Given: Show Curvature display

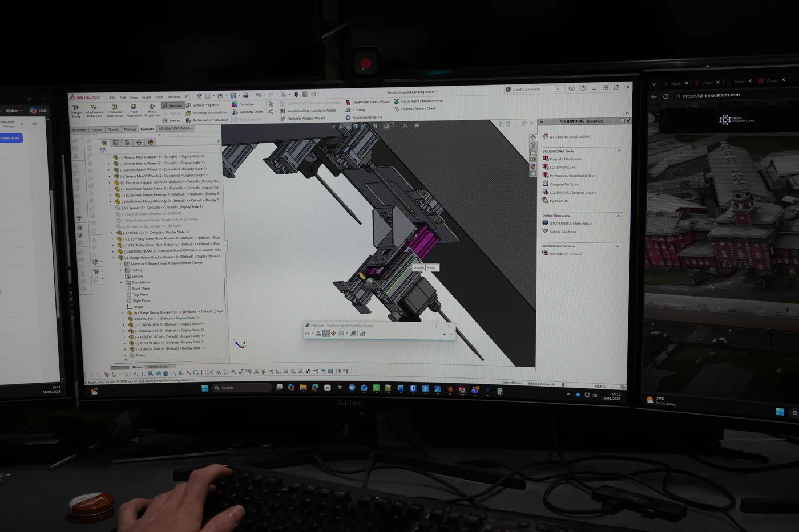Looking at the screenshot, I should click(x=243, y=104).
